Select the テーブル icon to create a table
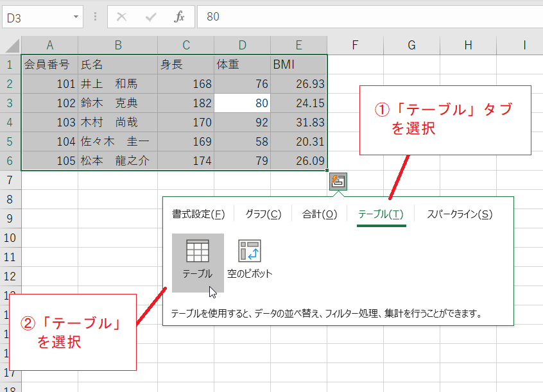543x392 pixels. [x=197, y=255]
